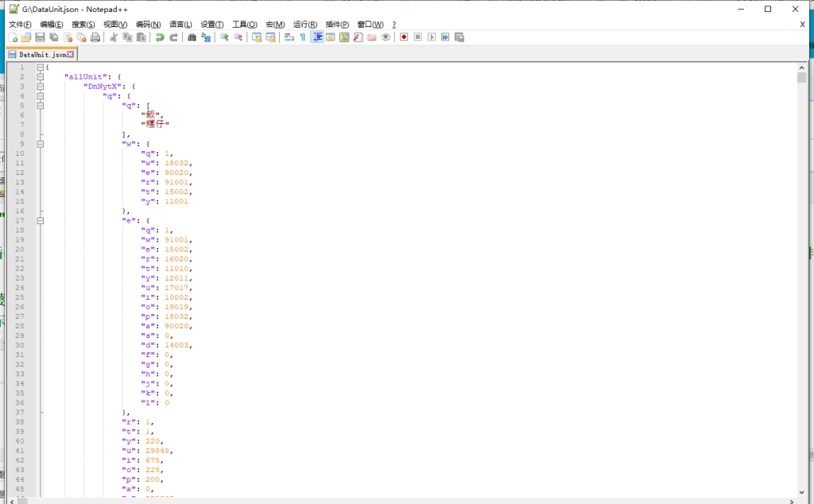Collapse the "allUnit" block fold marker
The height and width of the screenshot is (504, 814).
point(40,77)
